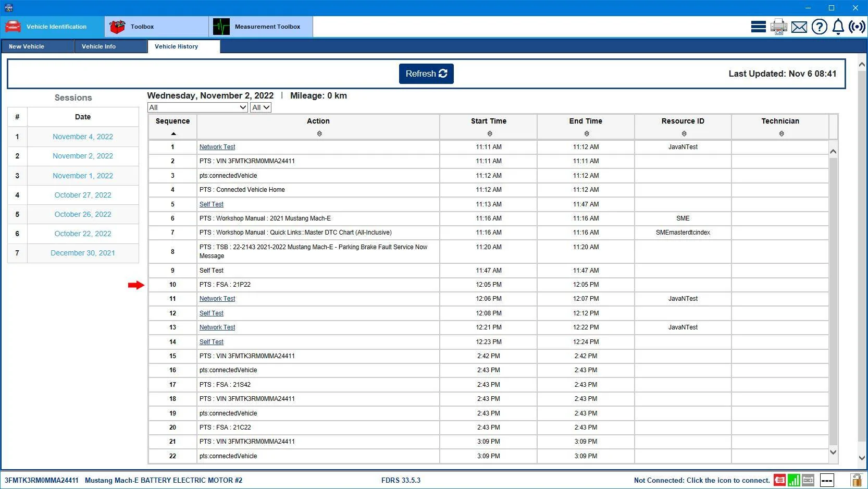Sort the Sequence column with its arrow
868x489 pixels.
[173, 134]
